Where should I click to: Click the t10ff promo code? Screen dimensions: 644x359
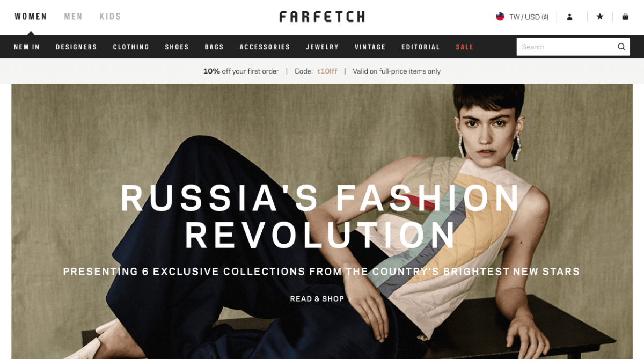[327, 71]
